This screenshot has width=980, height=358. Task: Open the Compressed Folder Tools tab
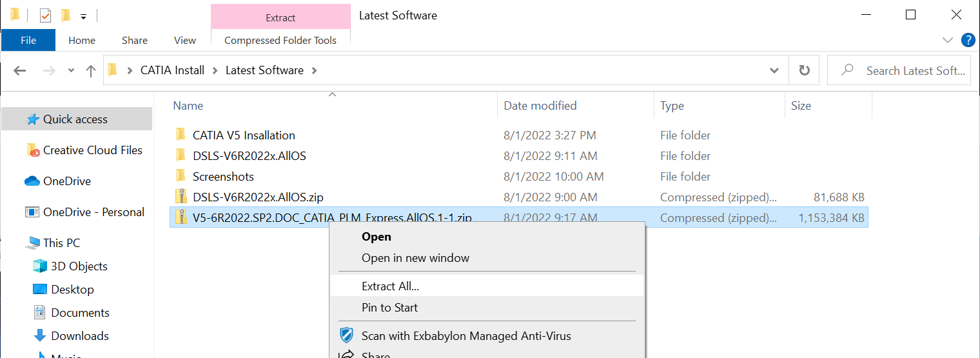[x=280, y=40]
